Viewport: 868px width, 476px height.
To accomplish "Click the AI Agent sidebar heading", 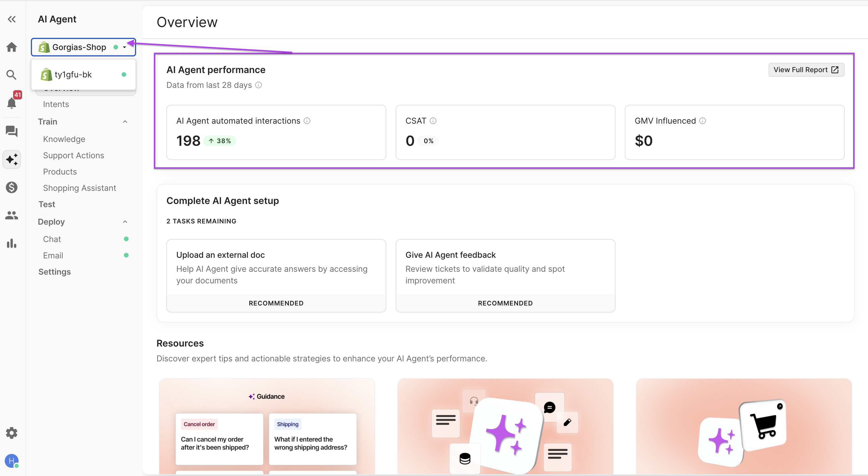I will tap(57, 19).
